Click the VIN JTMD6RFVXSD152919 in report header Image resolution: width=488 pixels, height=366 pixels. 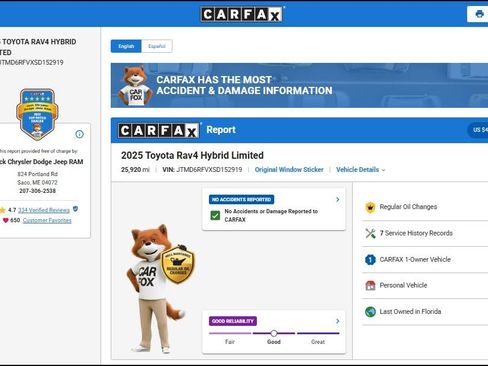point(202,170)
